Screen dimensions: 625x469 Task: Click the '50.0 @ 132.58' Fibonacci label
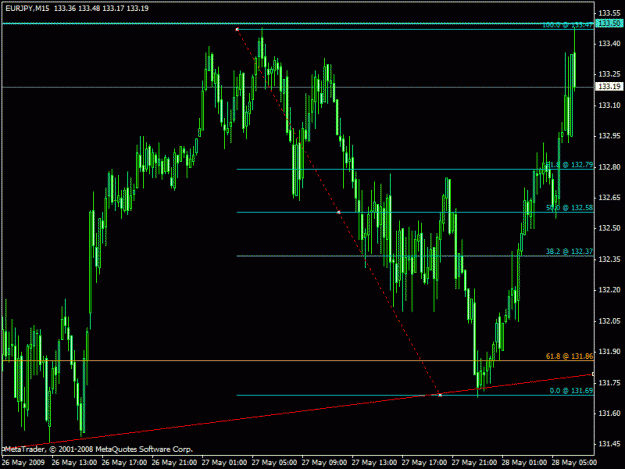click(569, 208)
